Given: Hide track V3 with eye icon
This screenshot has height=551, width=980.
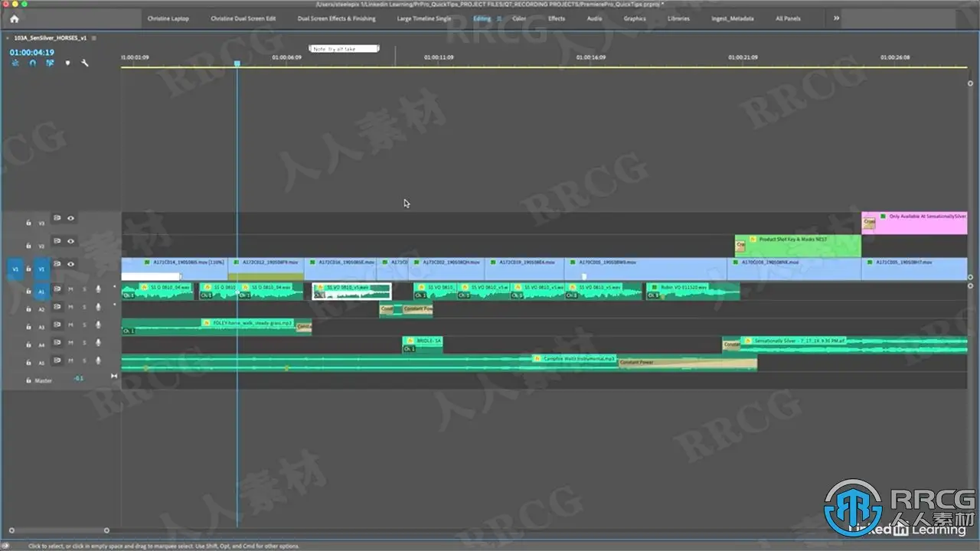Looking at the screenshot, I should (x=70, y=218).
